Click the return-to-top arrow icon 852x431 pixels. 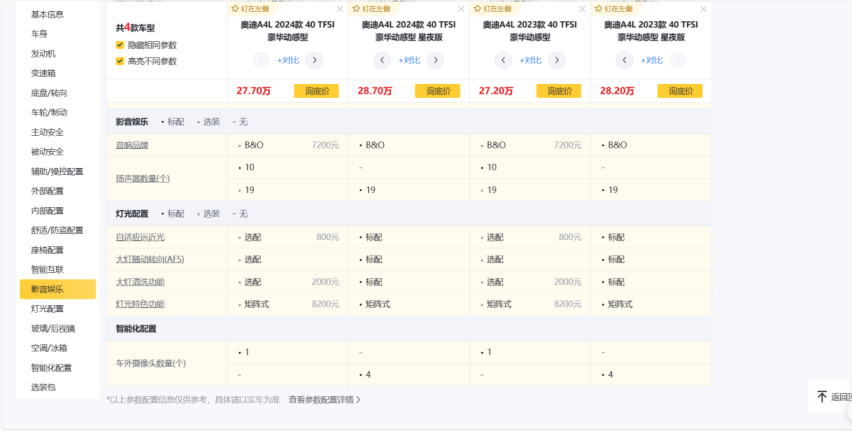(x=822, y=397)
